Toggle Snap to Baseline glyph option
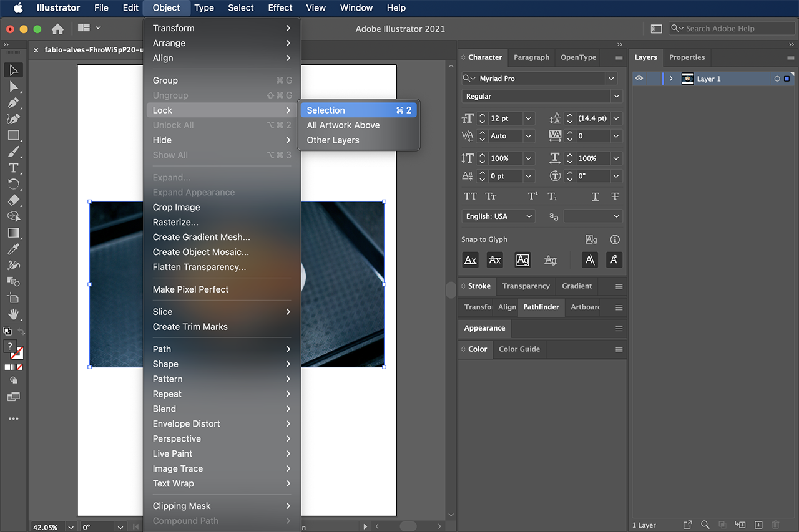This screenshot has height=532, width=799. tap(471, 260)
